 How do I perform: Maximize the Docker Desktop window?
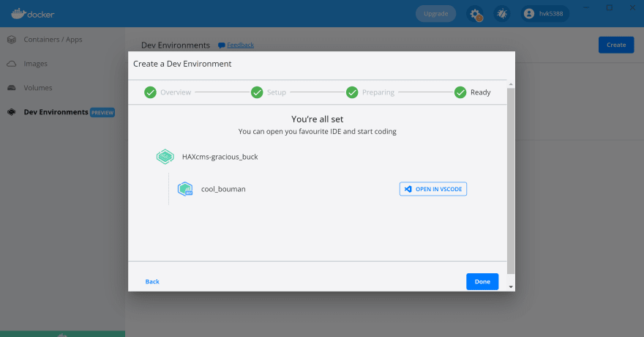[610, 8]
